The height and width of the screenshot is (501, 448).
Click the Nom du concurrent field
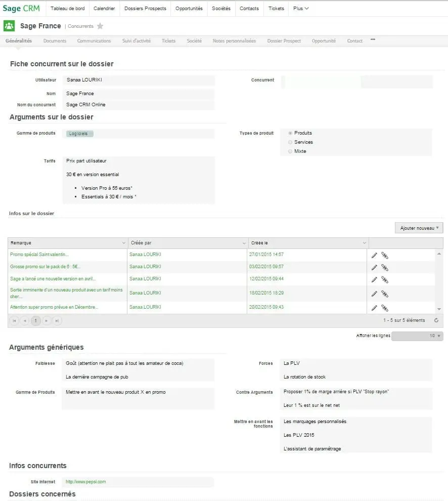(139, 105)
